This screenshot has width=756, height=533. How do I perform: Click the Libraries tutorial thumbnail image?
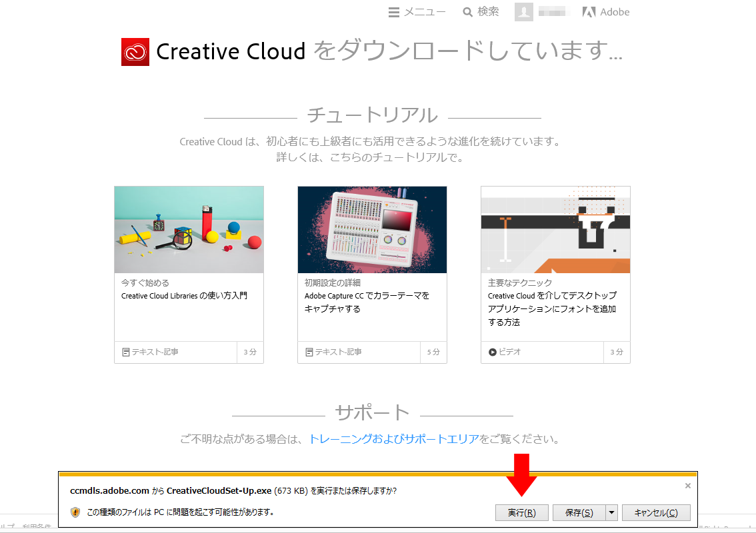pyautogui.click(x=189, y=230)
